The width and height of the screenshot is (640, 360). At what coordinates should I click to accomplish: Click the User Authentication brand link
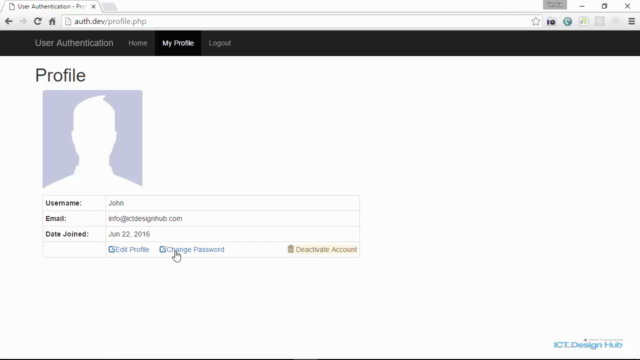(74, 43)
